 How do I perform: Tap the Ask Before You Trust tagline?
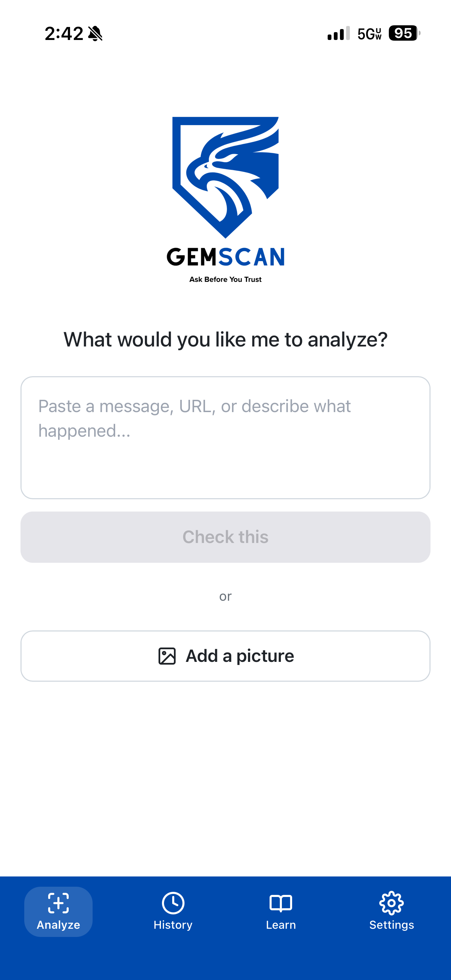[x=225, y=279]
